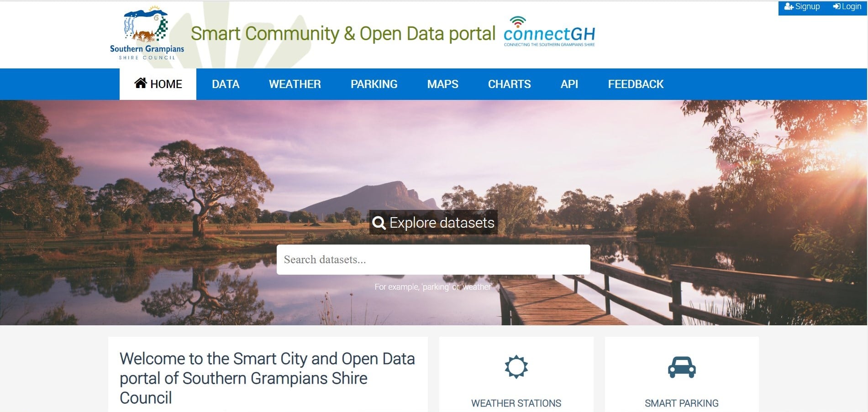868x412 pixels.
Task: Focus the Search datasets input field
Action: point(433,260)
